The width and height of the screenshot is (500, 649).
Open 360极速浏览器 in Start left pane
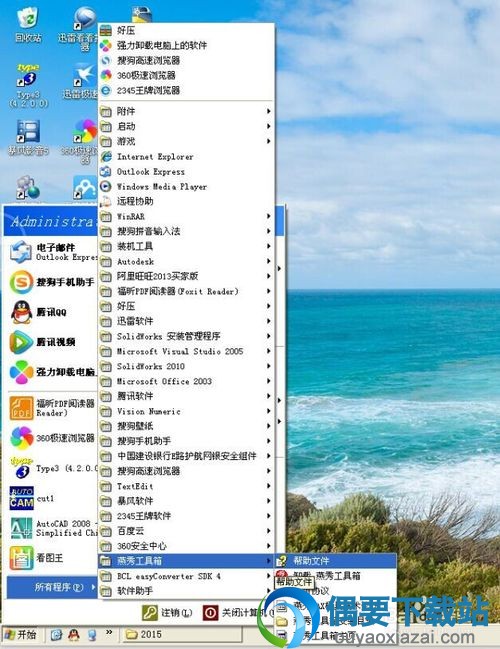(x=52, y=438)
